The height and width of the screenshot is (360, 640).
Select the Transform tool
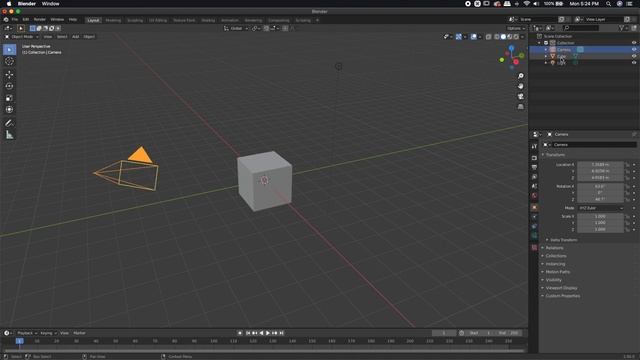[x=9, y=109]
